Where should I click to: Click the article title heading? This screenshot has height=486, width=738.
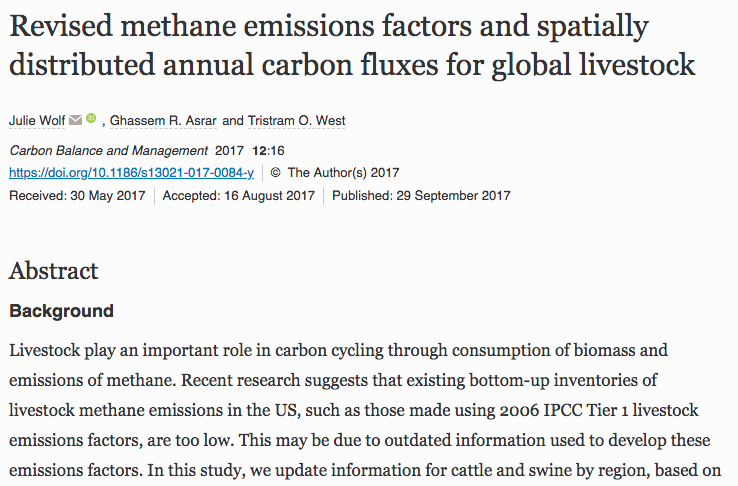[x=352, y=45]
